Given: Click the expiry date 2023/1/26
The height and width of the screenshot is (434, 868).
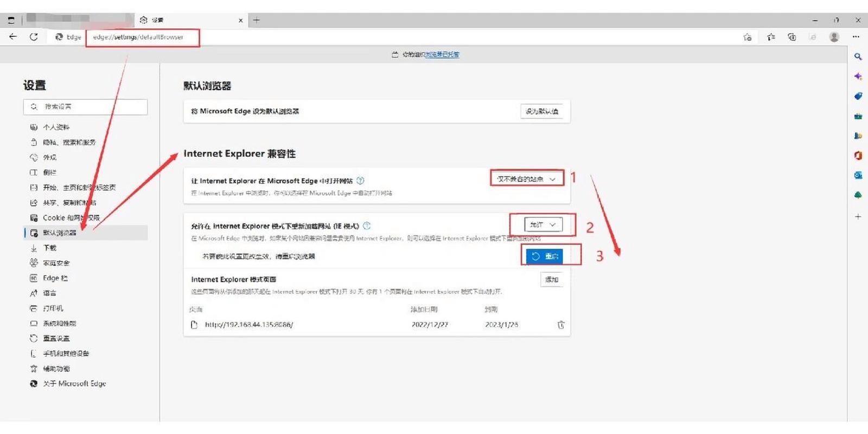Looking at the screenshot, I should 501,324.
